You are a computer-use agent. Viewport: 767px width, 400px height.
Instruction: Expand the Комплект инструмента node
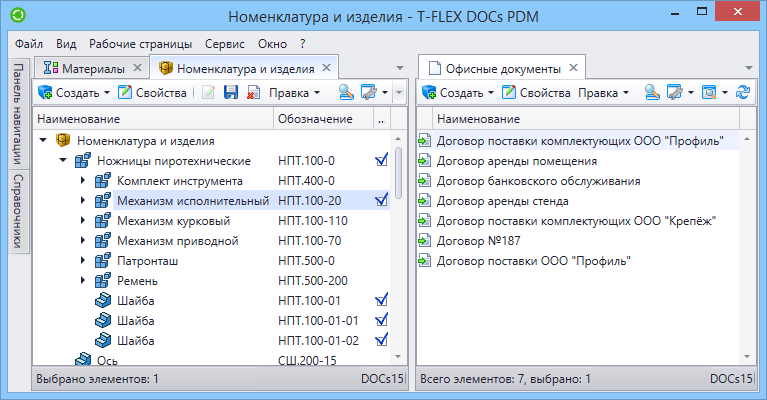click(x=83, y=180)
